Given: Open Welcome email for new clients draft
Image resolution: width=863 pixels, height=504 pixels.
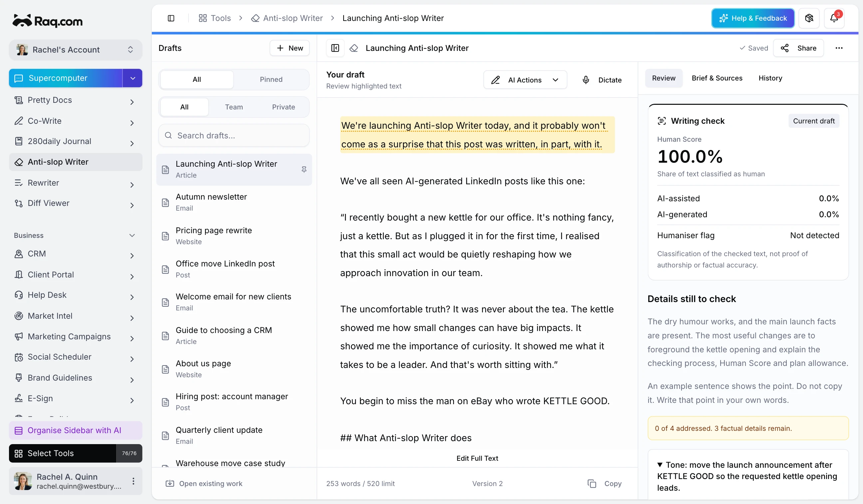Looking at the screenshot, I should [x=234, y=302].
